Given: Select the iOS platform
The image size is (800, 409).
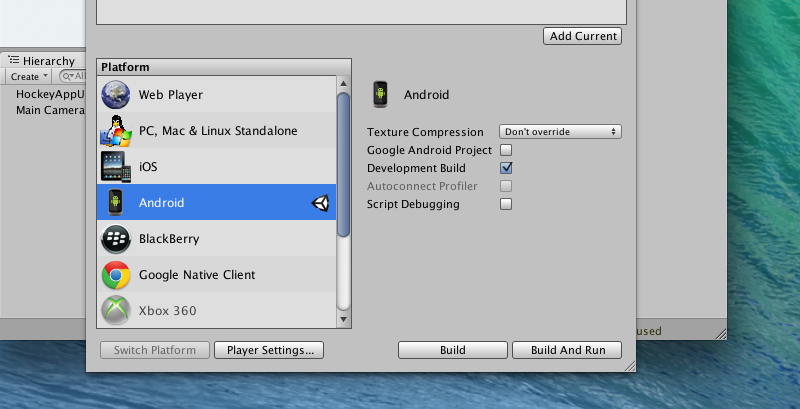Looking at the screenshot, I should coord(216,167).
